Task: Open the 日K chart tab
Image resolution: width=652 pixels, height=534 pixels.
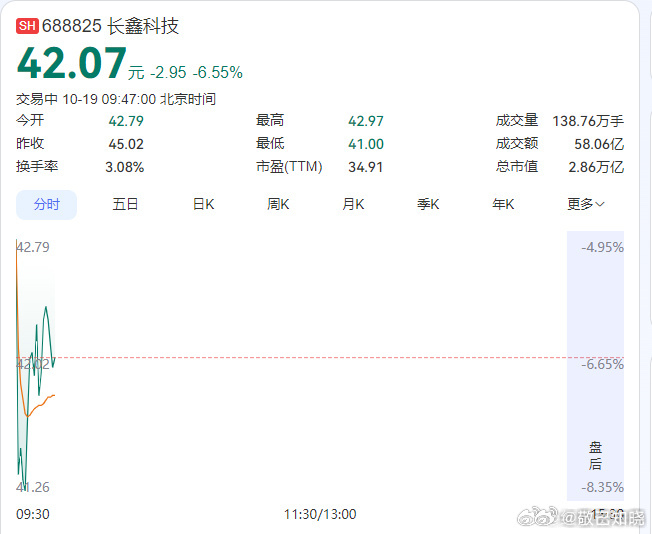Action: coord(203,205)
